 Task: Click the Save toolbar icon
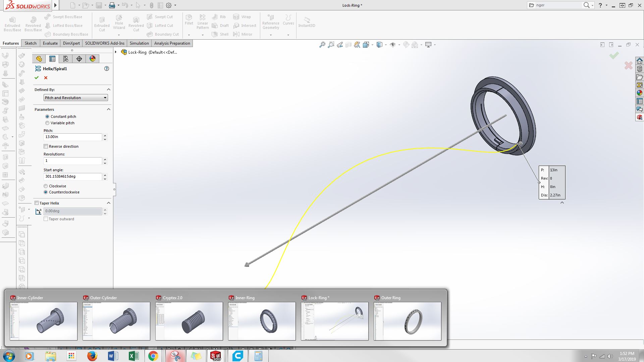pos(99,5)
